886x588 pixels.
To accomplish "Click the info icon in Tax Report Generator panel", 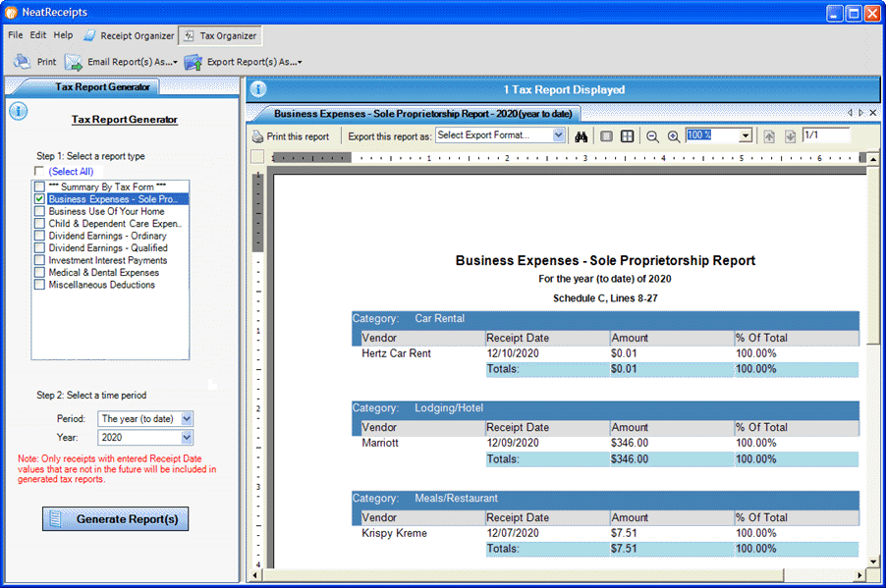I will (18, 111).
